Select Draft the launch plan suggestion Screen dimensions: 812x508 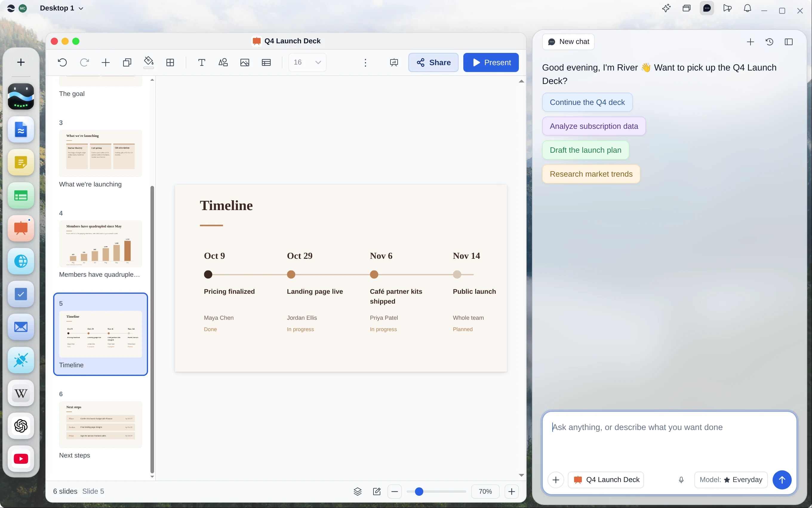[585, 150]
